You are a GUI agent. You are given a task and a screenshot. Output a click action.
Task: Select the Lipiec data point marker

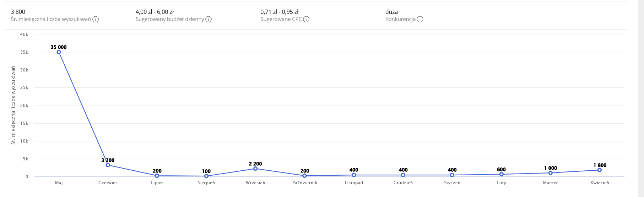point(157,176)
